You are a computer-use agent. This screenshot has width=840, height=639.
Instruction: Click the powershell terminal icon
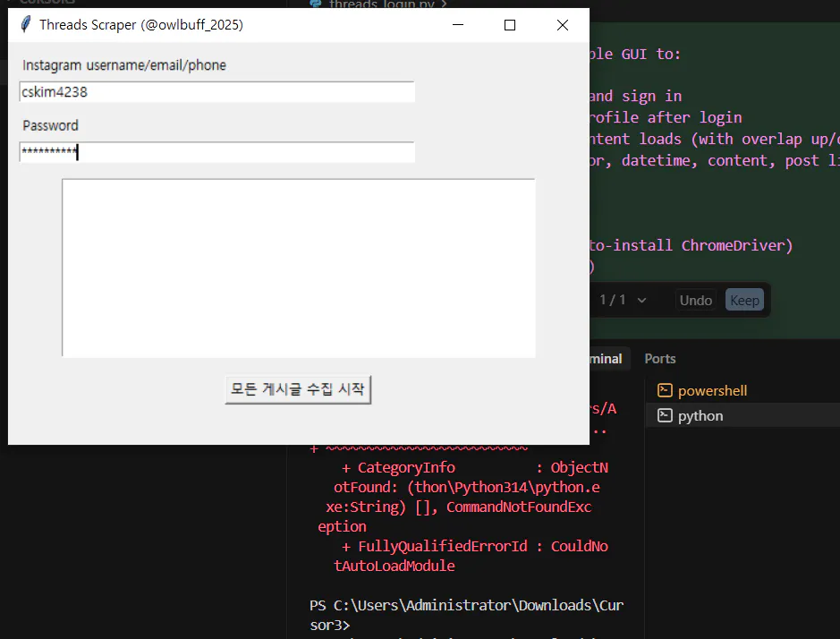(x=665, y=390)
